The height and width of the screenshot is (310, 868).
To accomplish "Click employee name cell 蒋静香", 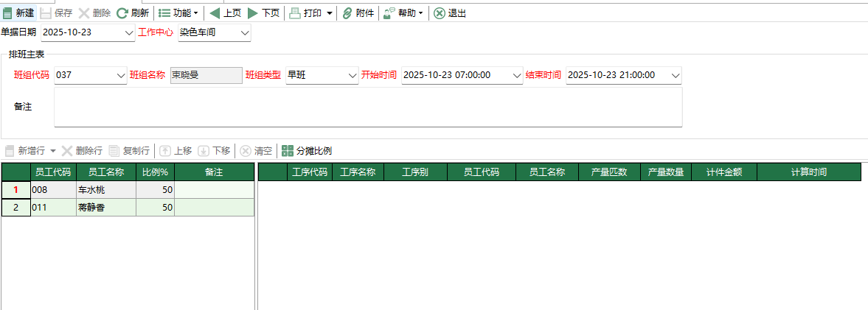I will point(106,207).
